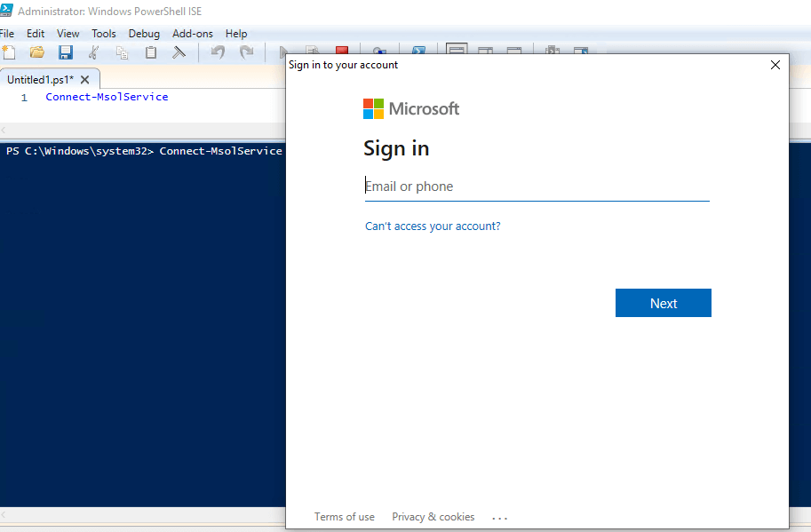
Task: Click the Clear Console Pane icon
Action: (x=179, y=52)
